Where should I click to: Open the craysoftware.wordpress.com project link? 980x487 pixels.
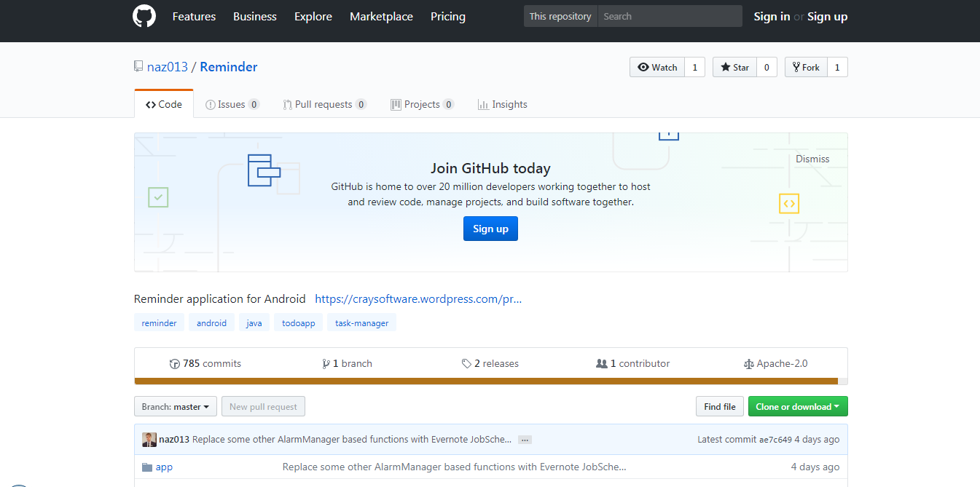[418, 298]
